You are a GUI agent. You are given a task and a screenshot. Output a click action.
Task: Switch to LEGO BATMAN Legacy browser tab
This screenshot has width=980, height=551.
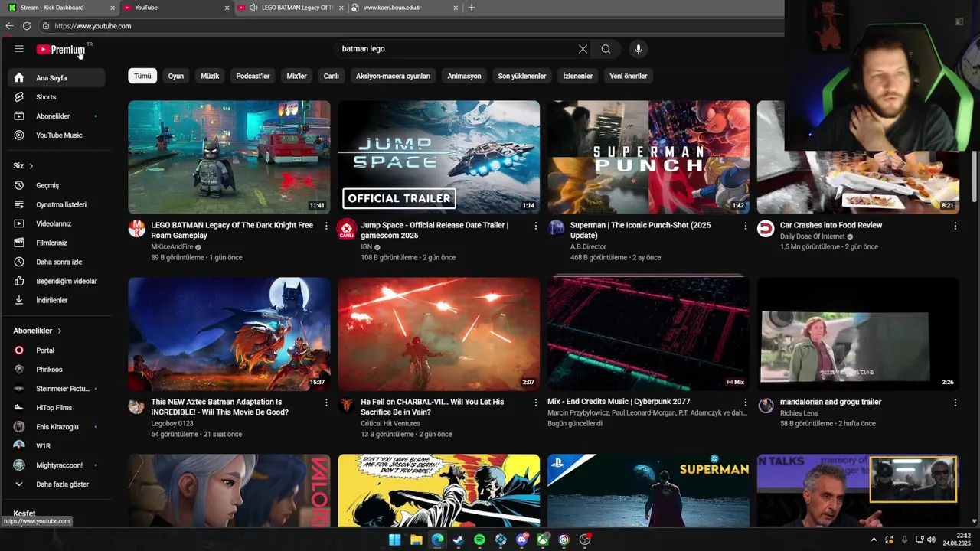point(289,8)
